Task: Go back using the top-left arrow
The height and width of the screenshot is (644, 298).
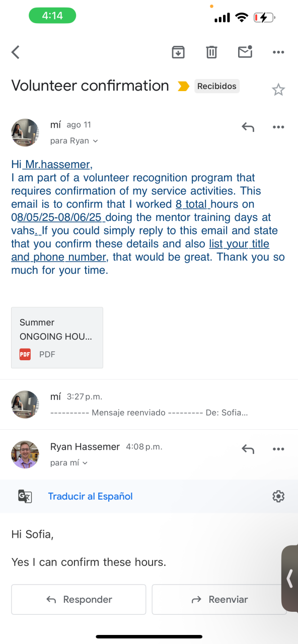Action: pos(16,52)
